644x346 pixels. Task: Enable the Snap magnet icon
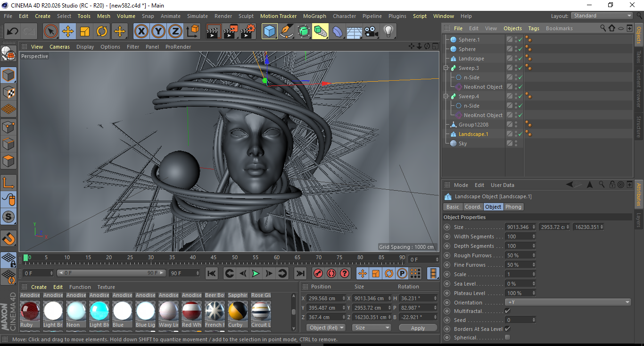click(8, 239)
